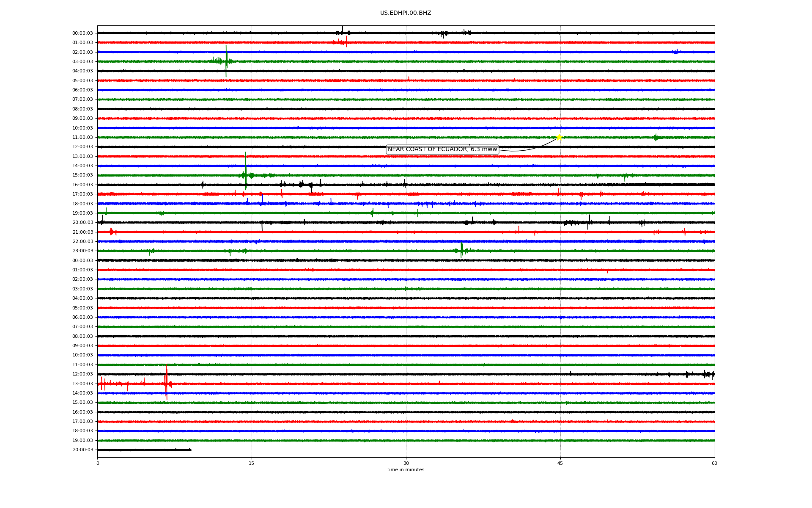Screen dimensions: 812x508
Task: Click the 22:00:03 trace time label
Action: click(x=82, y=241)
